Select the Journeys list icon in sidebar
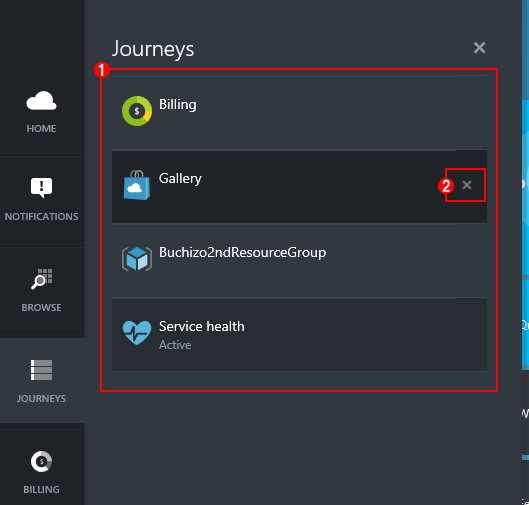This screenshot has width=529, height=505. click(x=41, y=370)
